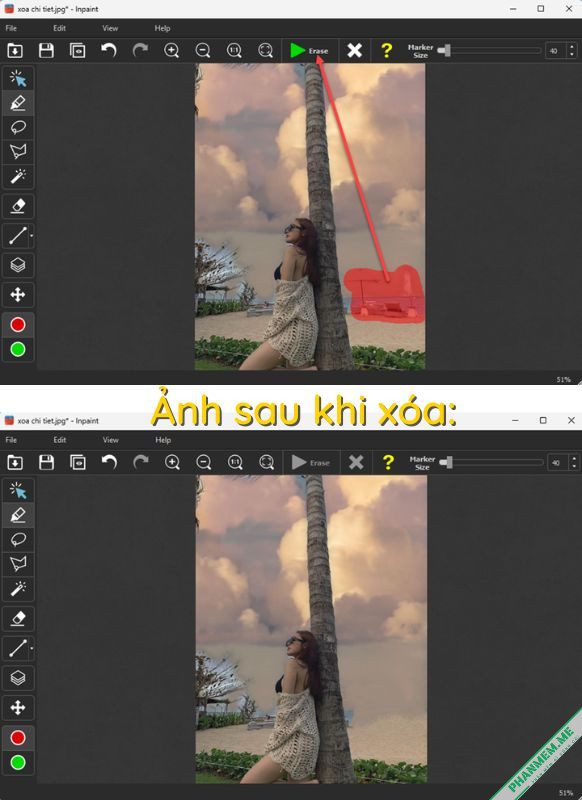The image size is (582, 800).
Task: Click 51% zoom status in top window
Action: point(563,380)
